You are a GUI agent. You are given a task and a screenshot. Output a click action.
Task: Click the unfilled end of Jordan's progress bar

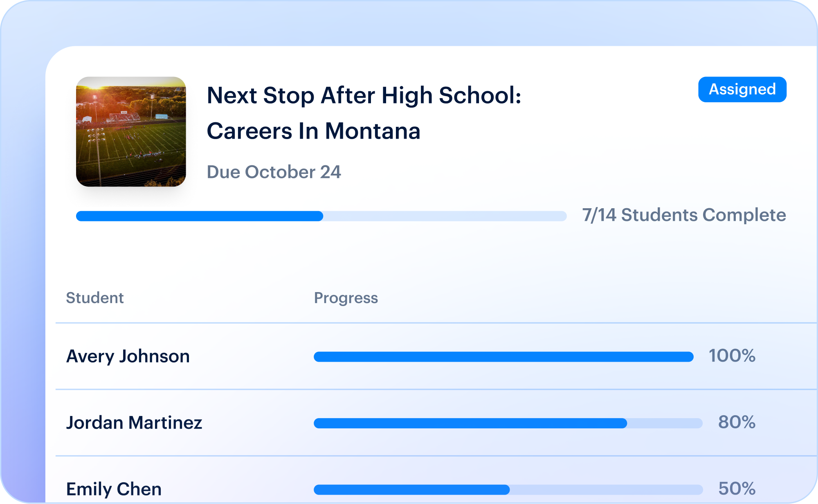(665, 423)
